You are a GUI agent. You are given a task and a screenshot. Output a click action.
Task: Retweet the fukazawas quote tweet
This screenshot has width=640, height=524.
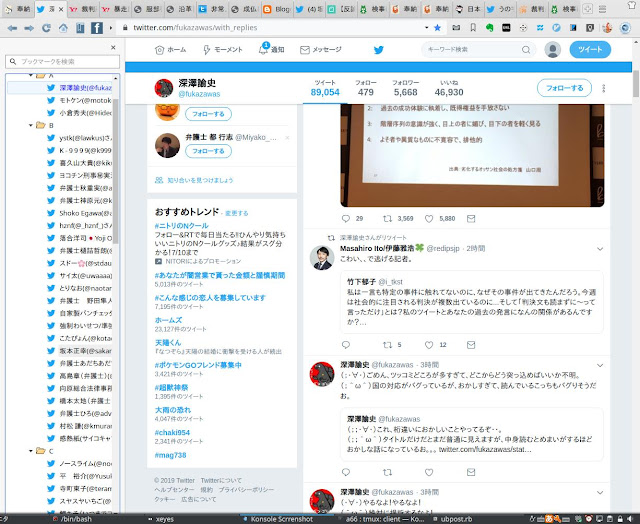click(387, 472)
